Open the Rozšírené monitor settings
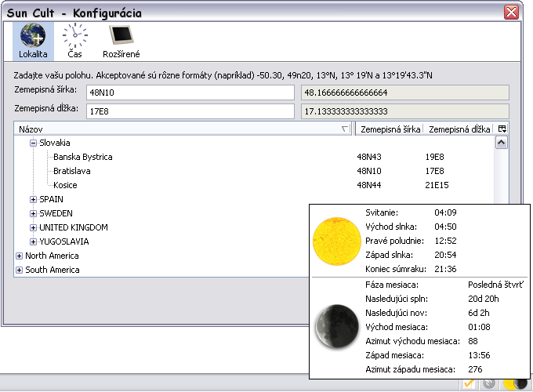Viewport: 533px width, 392px height. coord(121,41)
